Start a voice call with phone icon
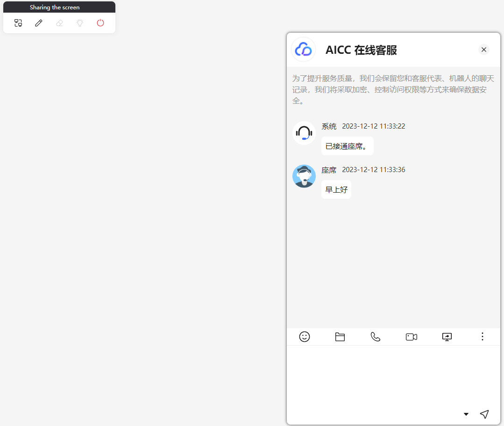Viewport: 504px width, 426px height. click(x=376, y=337)
